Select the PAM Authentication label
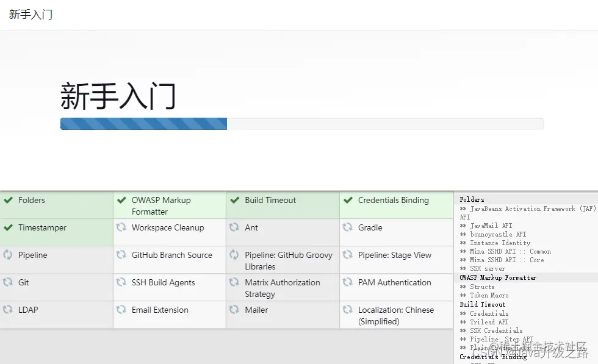 coord(394,282)
